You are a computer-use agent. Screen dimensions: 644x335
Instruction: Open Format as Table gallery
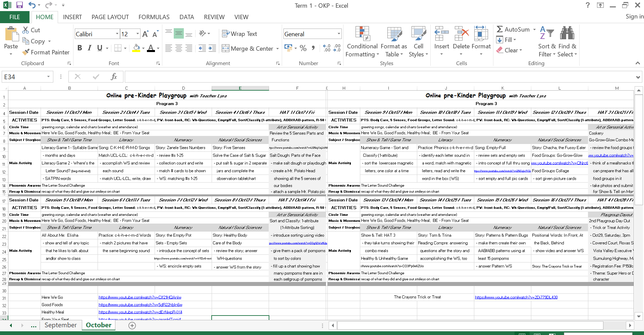click(394, 42)
